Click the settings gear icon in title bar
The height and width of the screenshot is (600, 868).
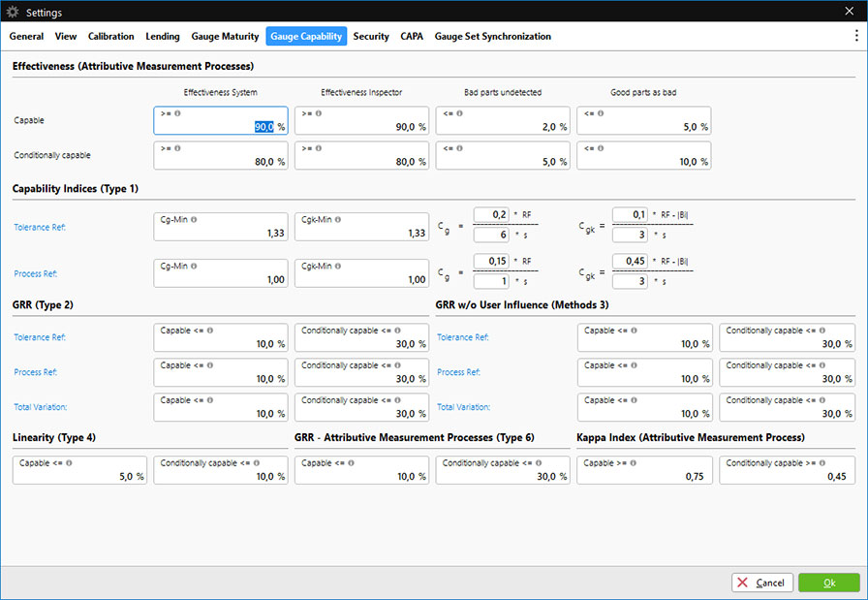click(13, 10)
